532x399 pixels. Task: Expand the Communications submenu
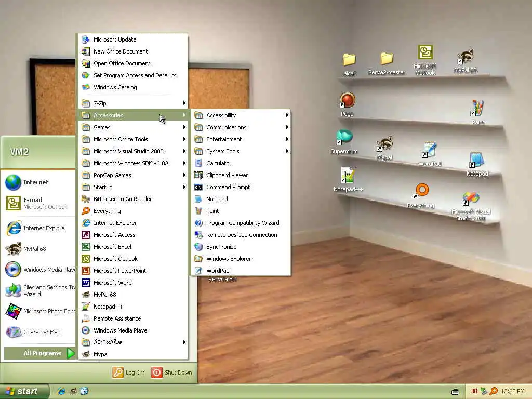tap(241, 127)
